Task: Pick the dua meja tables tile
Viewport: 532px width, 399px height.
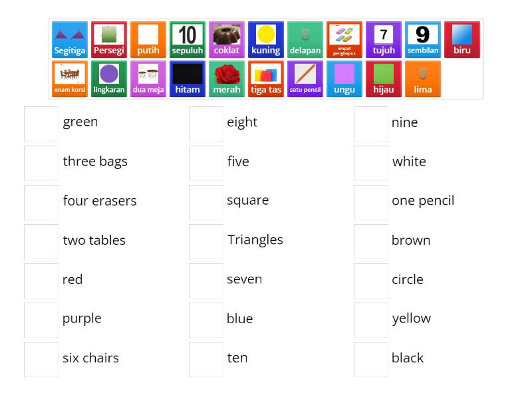Action: pos(148,79)
